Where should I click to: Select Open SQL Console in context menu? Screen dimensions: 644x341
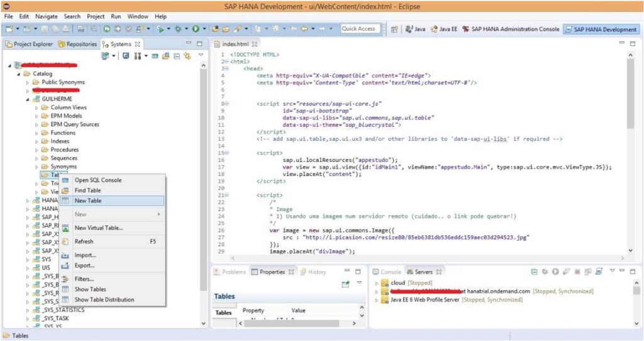pyautogui.click(x=97, y=180)
